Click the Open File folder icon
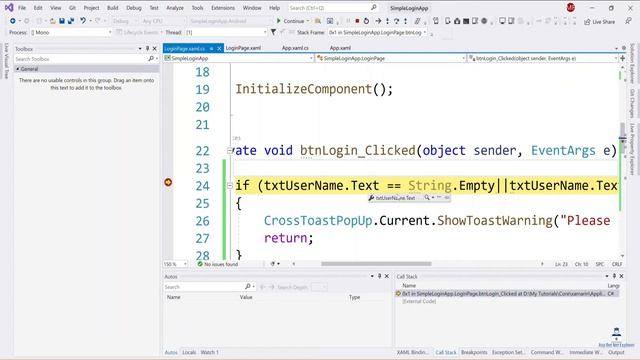Image resolution: width=640 pixels, height=360 pixels. (53, 21)
